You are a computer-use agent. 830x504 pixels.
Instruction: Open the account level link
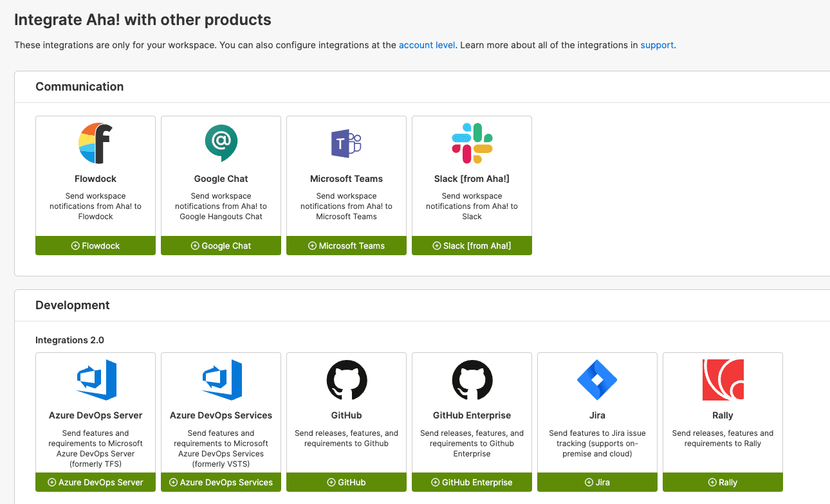pyautogui.click(x=427, y=45)
